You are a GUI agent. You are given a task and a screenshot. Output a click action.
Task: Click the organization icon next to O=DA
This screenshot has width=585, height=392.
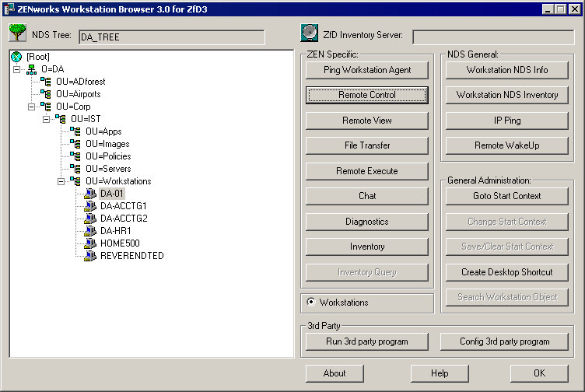click(x=32, y=69)
